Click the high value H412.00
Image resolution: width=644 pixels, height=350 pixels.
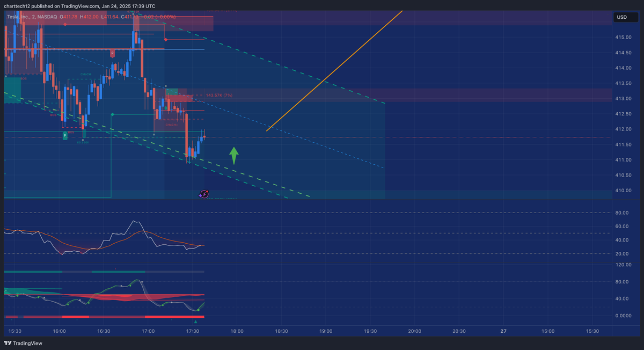pyautogui.click(x=90, y=17)
